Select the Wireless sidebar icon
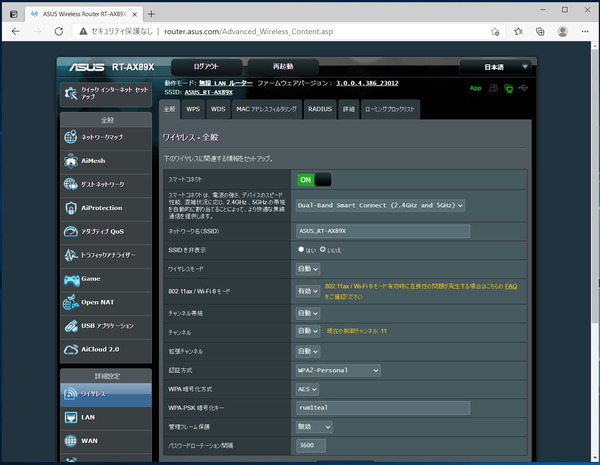This screenshot has height=465, width=600. tap(71, 394)
